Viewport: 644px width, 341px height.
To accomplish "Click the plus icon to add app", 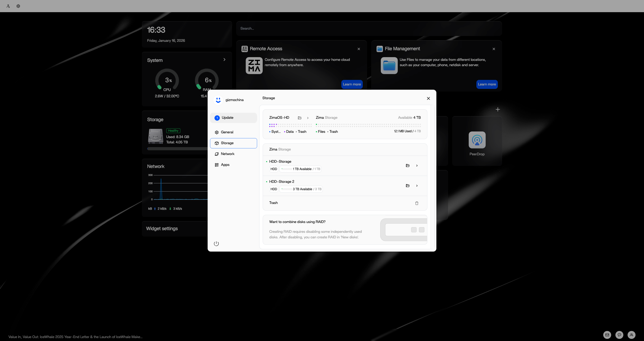I will pos(498,110).
